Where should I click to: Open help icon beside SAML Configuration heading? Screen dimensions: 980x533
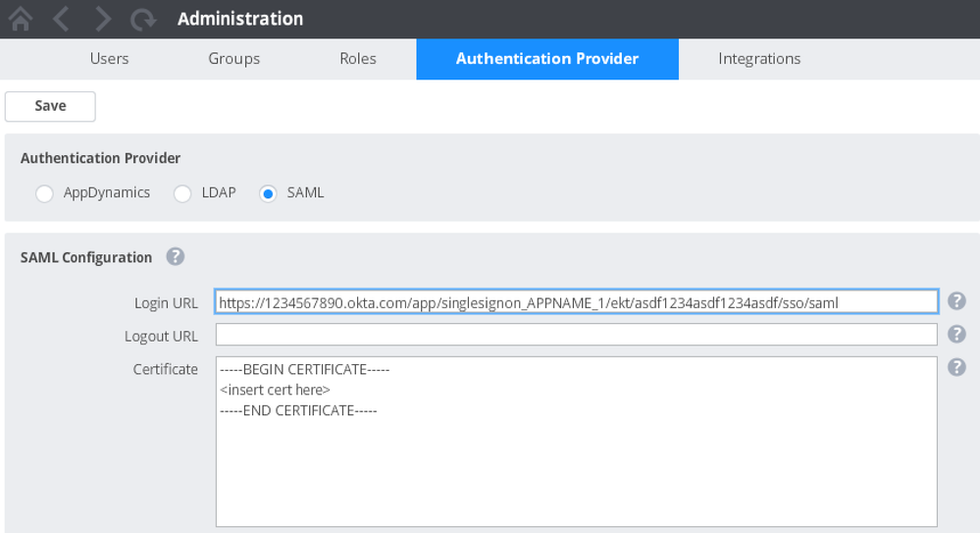[x=175, y=257]
